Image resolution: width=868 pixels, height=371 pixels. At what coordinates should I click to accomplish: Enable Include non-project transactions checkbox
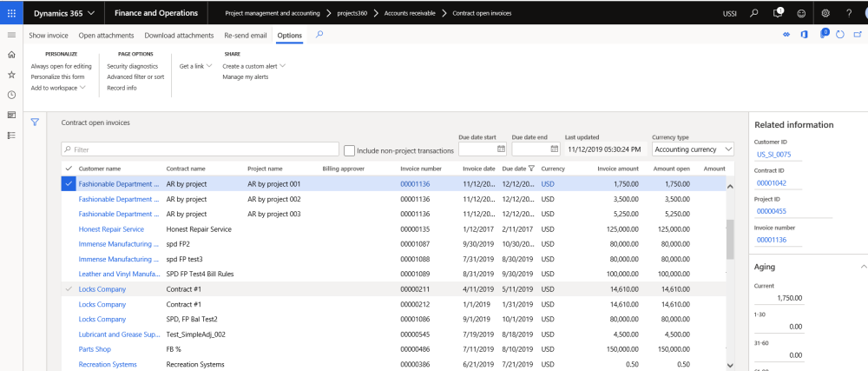pyautogui.click(x=350, y=150)
